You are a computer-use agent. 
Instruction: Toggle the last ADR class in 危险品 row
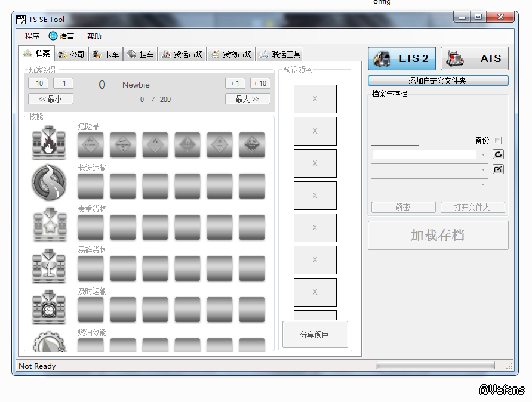coord(252,145)
